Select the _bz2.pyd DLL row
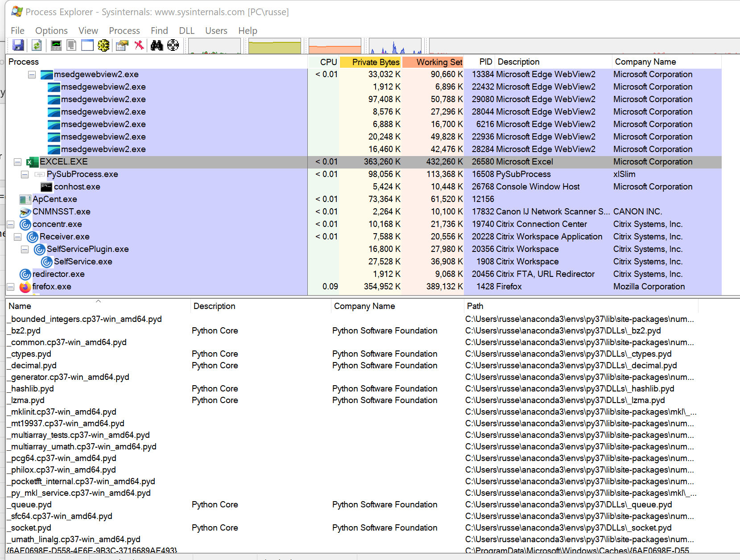Image resolution: width=740 pixels, height=560 pixels. (x=352, y=331)
